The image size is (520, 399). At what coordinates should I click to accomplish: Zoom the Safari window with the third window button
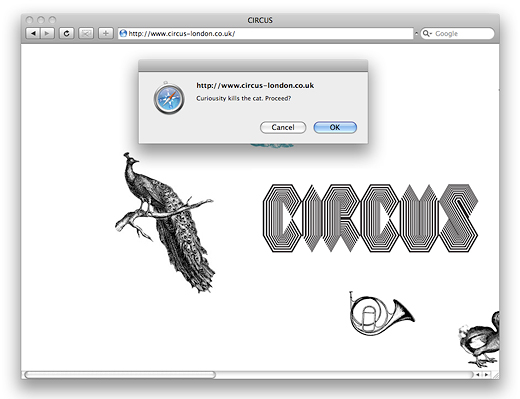pyautogui.click(x=52, y=20)
